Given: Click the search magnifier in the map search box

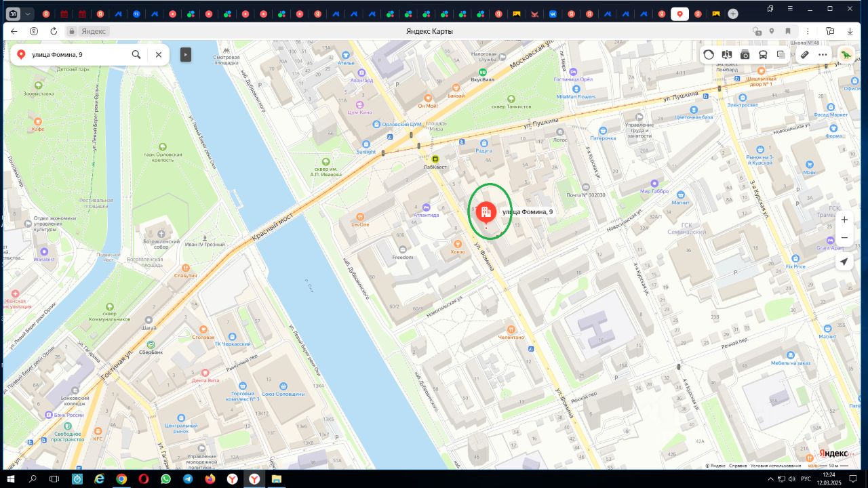Looking at the screenshot, I should pyautogui.click(x=136, y=54).
